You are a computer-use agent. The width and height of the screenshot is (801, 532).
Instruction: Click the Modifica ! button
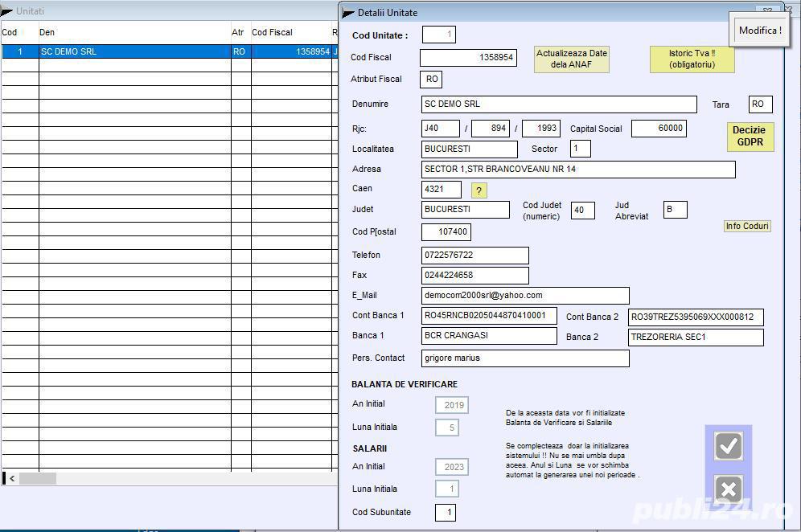(759, 30)
